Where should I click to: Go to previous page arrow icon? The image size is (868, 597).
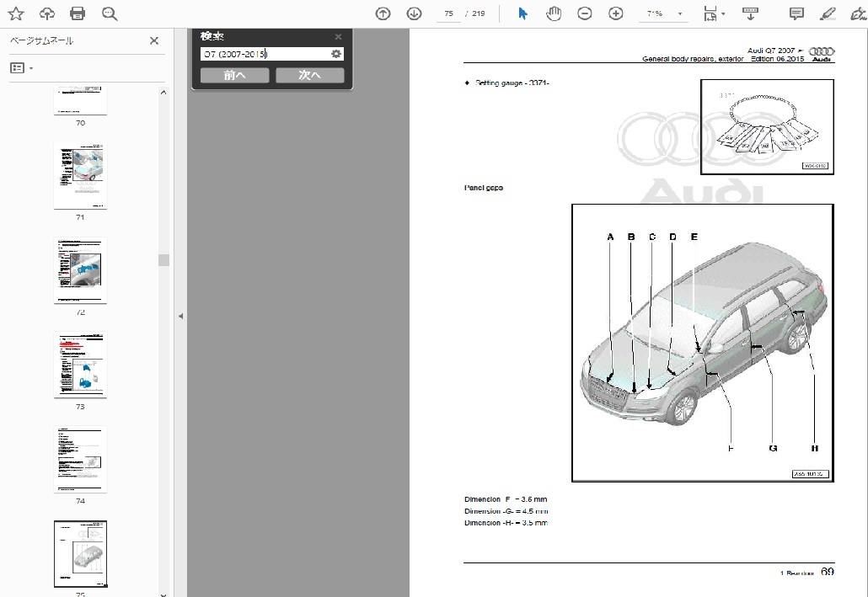tap(383, 13)
